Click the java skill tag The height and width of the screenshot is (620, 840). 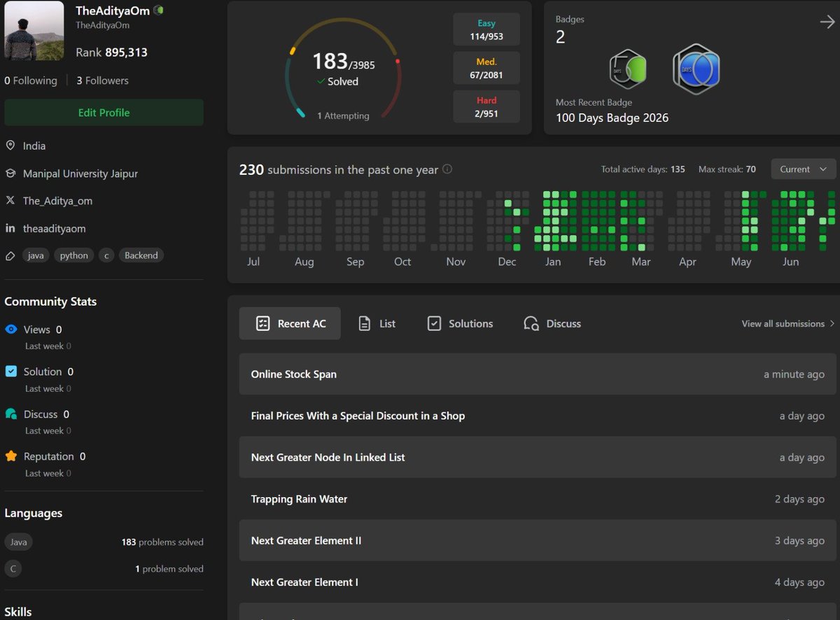click(36, 255)
